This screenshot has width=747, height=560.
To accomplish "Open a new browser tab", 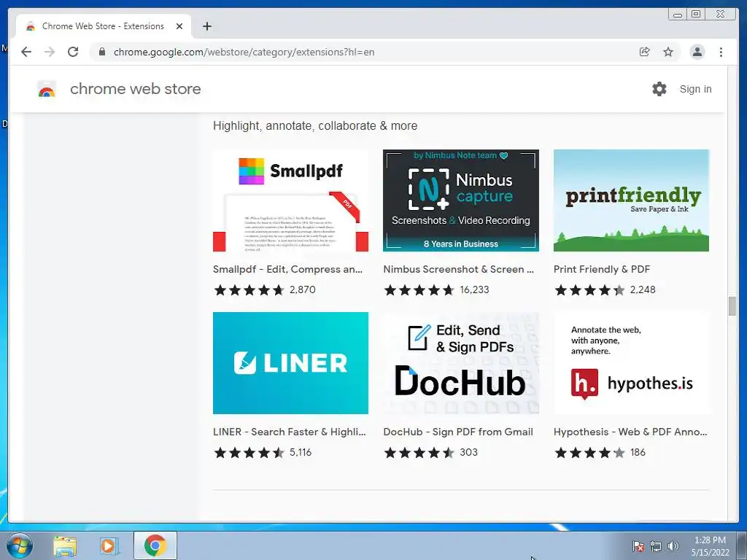I will pyautogui.click(x=206, y=26).
